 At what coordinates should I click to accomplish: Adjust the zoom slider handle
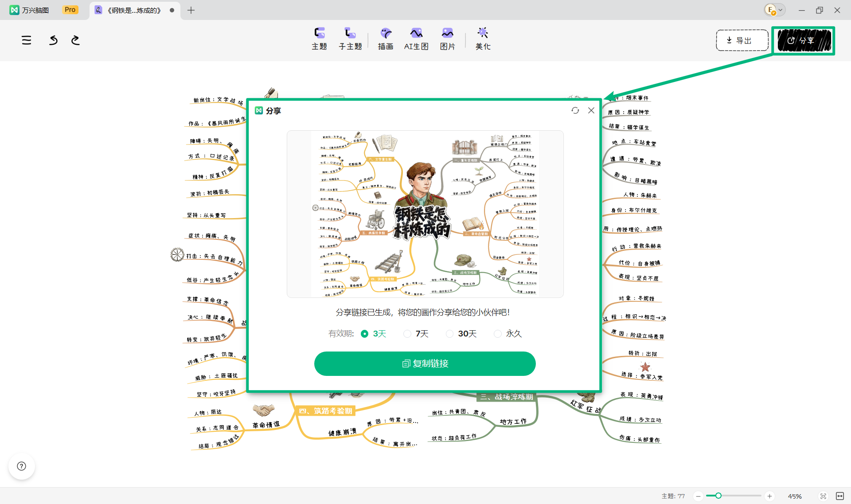tap(718, 496)
